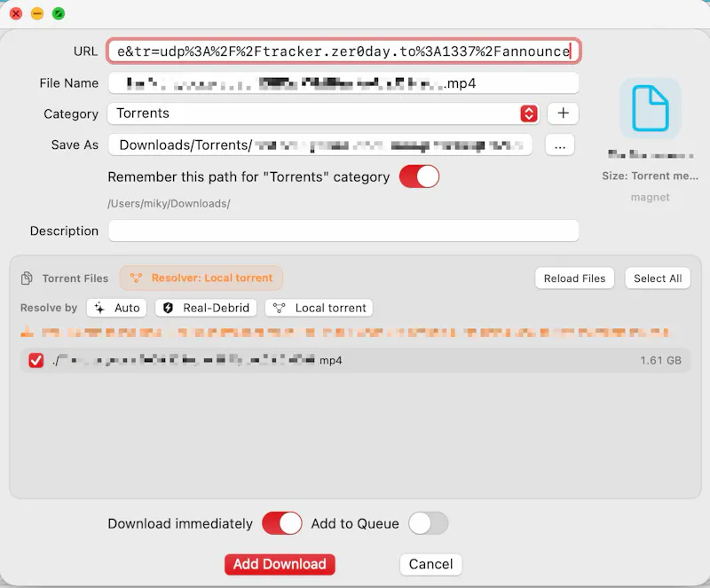The image size is (710, 588).
Task: Click the Resolver: Local torrent badge
Action: click(201, 278)
